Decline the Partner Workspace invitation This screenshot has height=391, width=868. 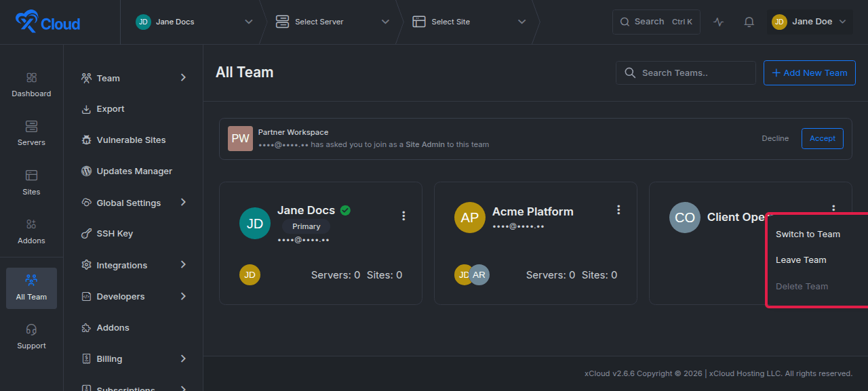tap(775, 138)
